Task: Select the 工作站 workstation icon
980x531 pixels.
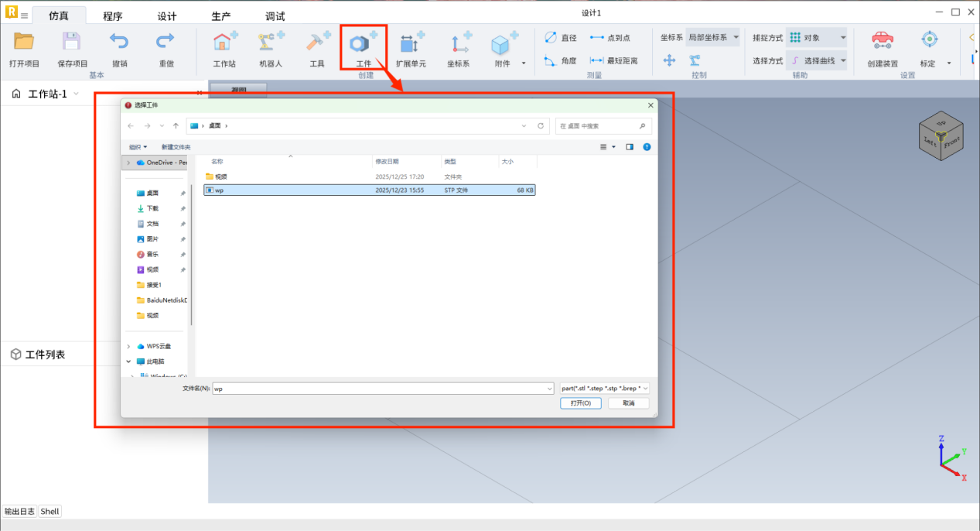Action: point(224,43)
